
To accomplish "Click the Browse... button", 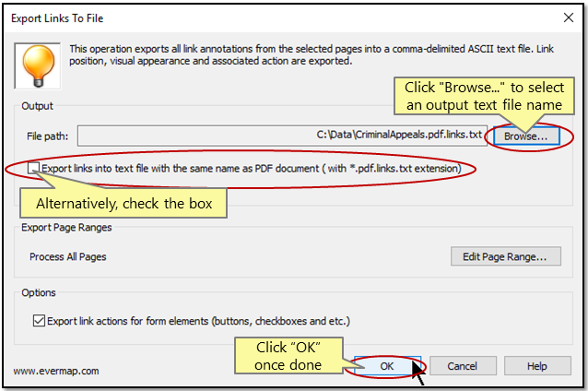I will point(525,136).
